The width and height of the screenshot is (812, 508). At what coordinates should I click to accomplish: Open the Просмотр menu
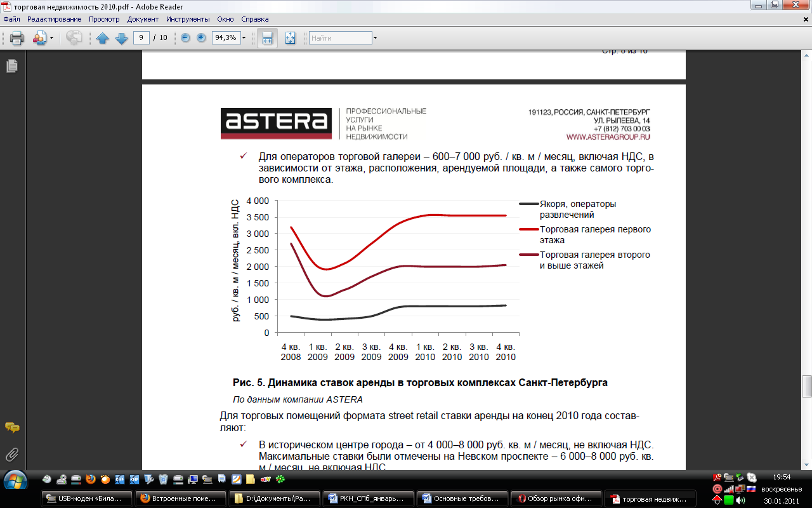[104, 19]
